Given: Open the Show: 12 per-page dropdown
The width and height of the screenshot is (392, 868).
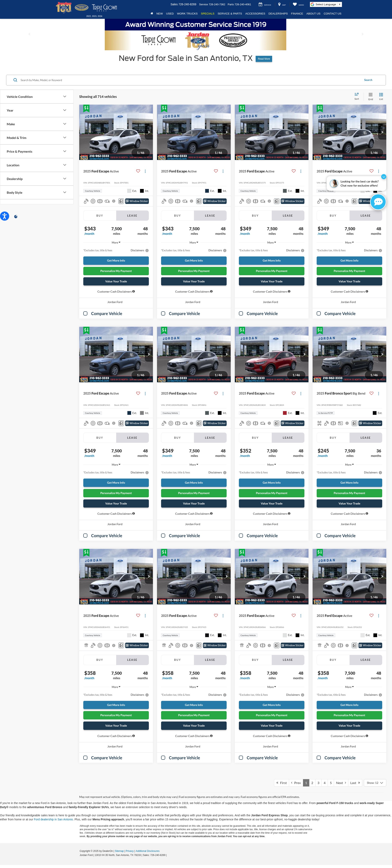Looking at the screenshot, I should pyautogui.click(x=375, y=783).
